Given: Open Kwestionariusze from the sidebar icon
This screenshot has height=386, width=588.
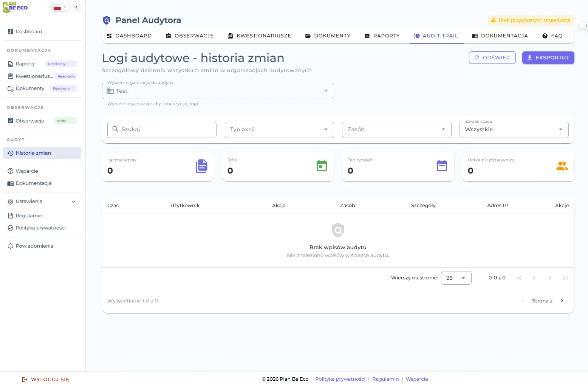Looking at the screenshot, I should (x=10, y=76).
